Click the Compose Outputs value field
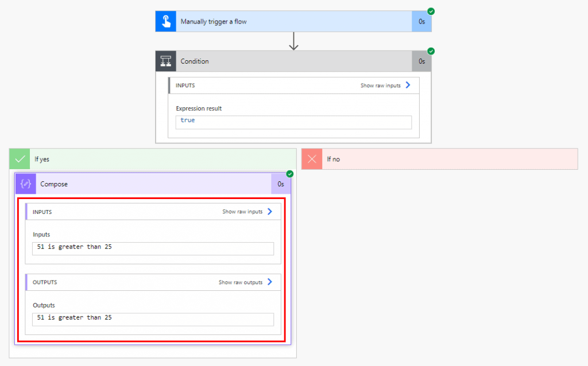 pyautogui.click(x=153, y=320)
